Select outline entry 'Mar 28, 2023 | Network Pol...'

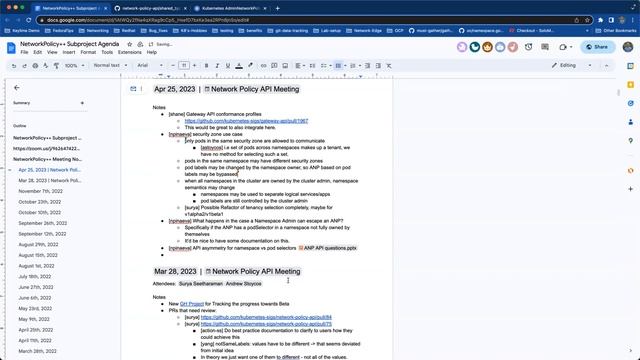(50, 180)
